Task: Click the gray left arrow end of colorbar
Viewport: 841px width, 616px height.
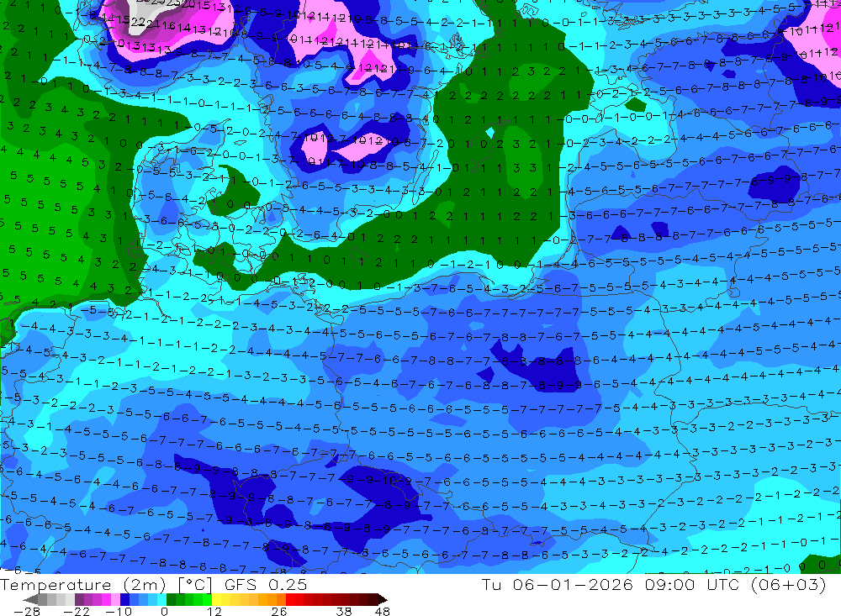Action: (x=30, y=599)
